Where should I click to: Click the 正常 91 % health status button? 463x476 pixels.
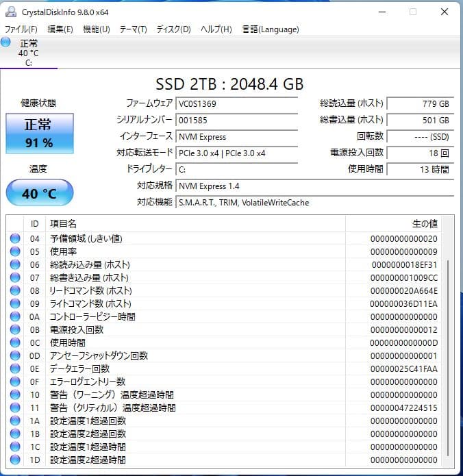pos(40,134)
